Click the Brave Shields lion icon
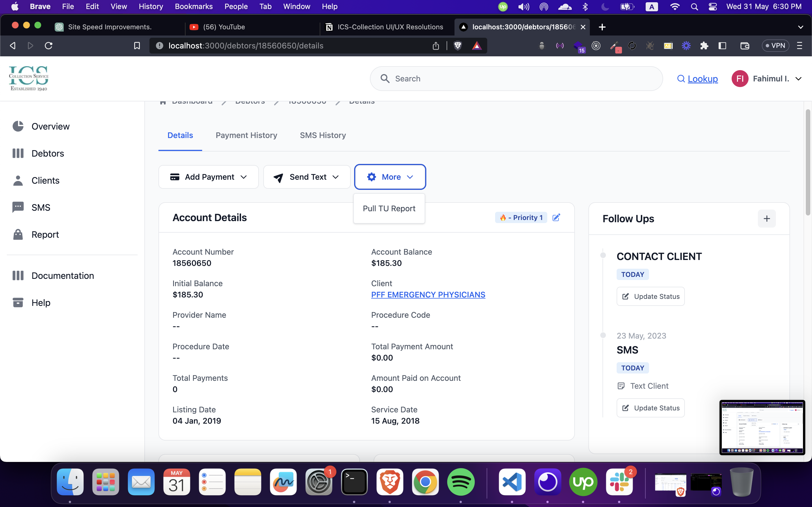Viewport: 812px width, 507px height. 458,46
